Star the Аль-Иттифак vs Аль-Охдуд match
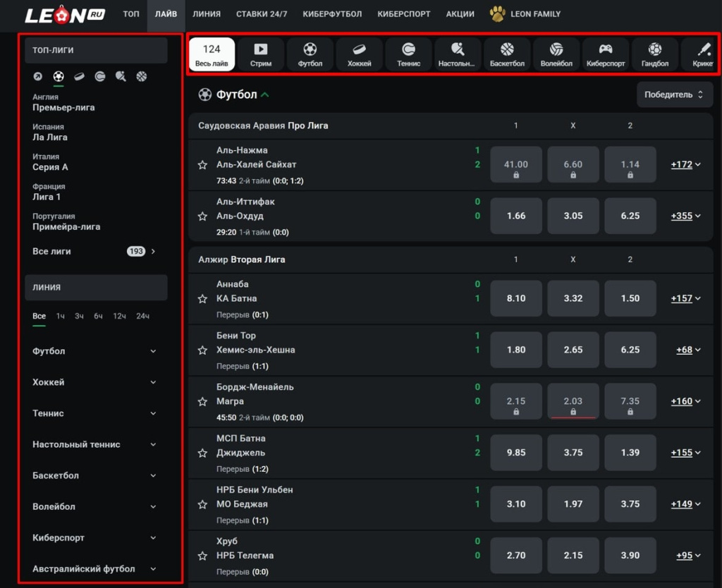 coord(203,216)
